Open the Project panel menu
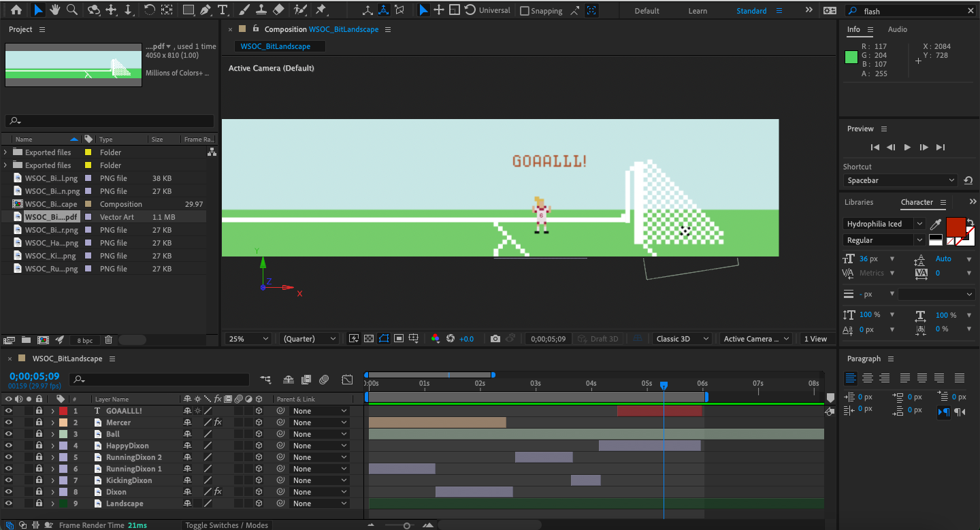The height and width of the screenshot is (530, 980). pos(42,29)
